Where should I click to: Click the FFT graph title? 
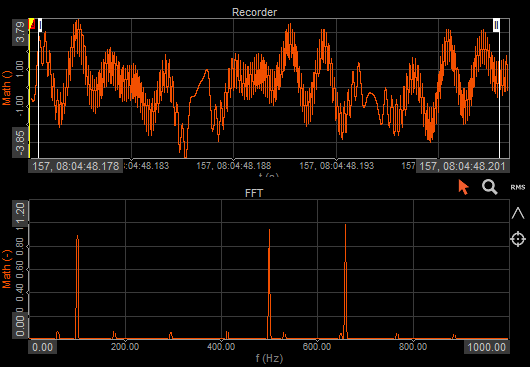(254, 193)
